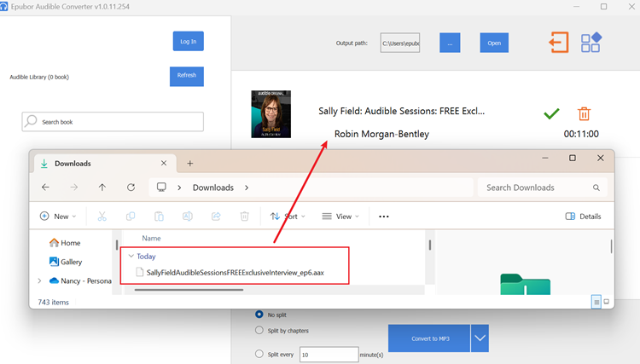Go back in File Explorer

pyautogui.click(x=45, y=187)
